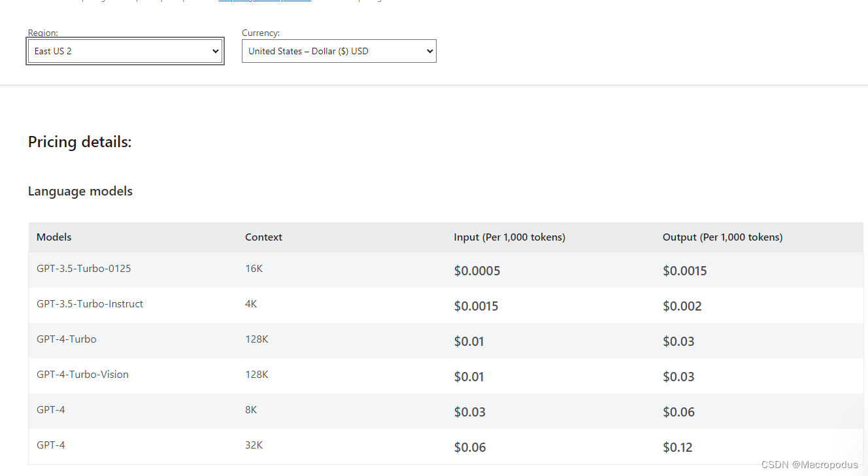Select the GPT-3.5-Turbo-Instruct model name
This screenshot has height=476, width=868.
[90, 304]
